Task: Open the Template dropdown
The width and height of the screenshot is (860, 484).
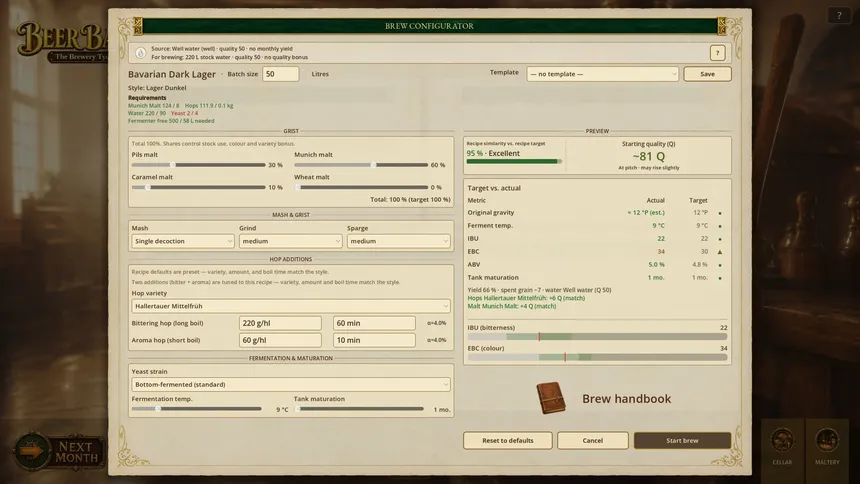Action: click(602, 74)
